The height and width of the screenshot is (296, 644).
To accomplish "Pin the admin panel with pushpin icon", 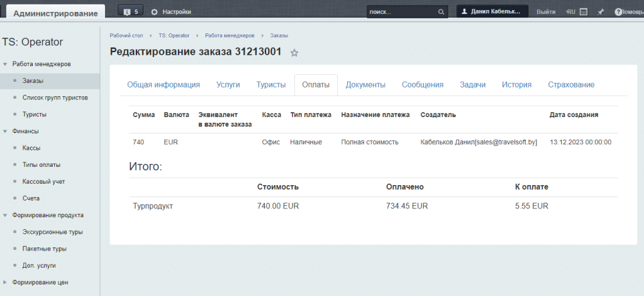I will 601,12.
